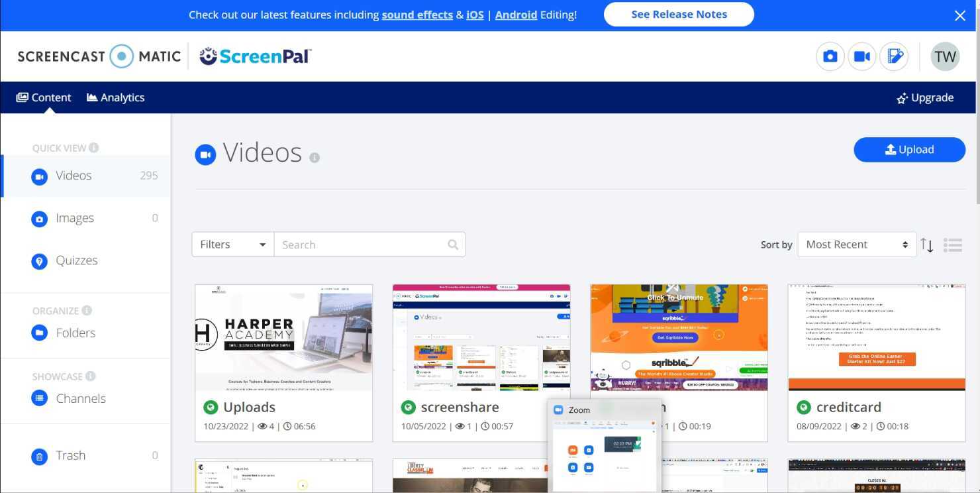Launch the screen recorder video icon
Viewport: 980px width, 493px height.
click(861, 56)
